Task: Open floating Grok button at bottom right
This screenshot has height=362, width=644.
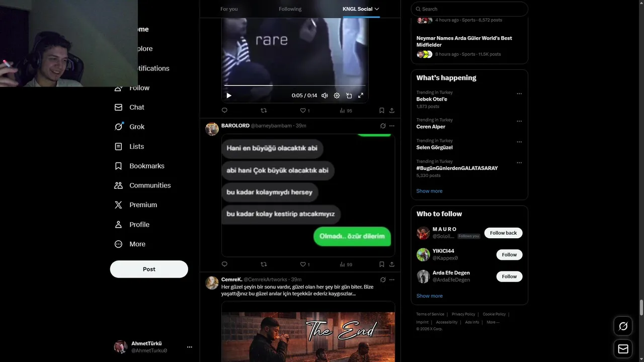Action: (623, 326)
